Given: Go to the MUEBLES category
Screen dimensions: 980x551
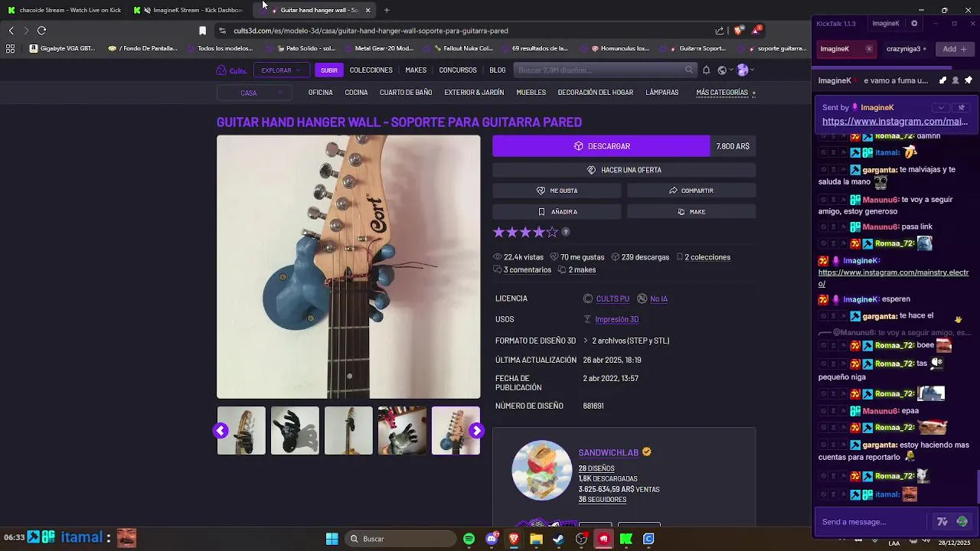Looking at the screenshot, I should click(531, 93).
